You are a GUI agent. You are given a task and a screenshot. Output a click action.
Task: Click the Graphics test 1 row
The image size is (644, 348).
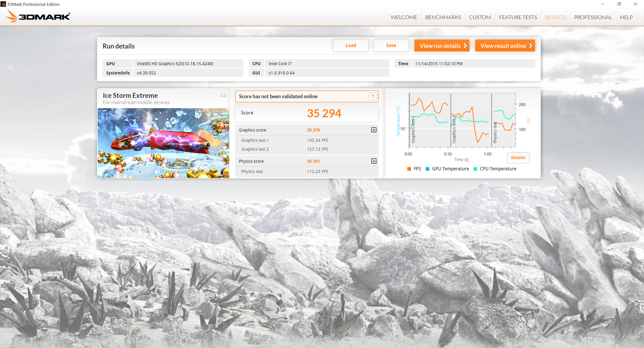pyautogui.click(x=307, y=140)
